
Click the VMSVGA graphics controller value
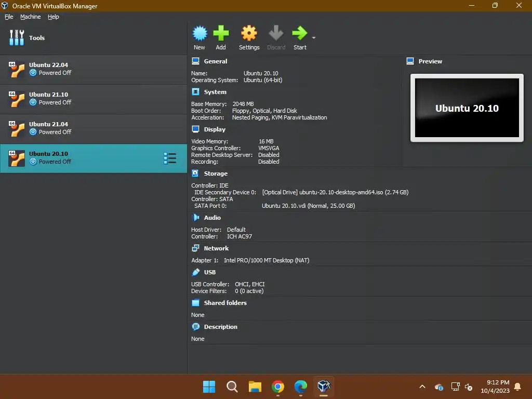269,148
